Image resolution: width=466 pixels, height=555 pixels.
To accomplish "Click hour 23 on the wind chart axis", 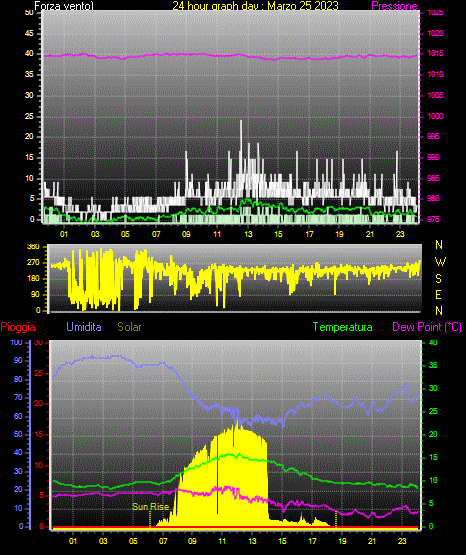I will point(400,234).
